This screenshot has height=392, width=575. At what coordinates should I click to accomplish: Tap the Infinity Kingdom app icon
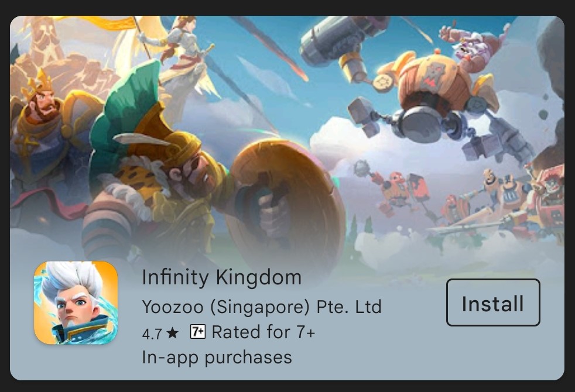click(x=76, y=302)
